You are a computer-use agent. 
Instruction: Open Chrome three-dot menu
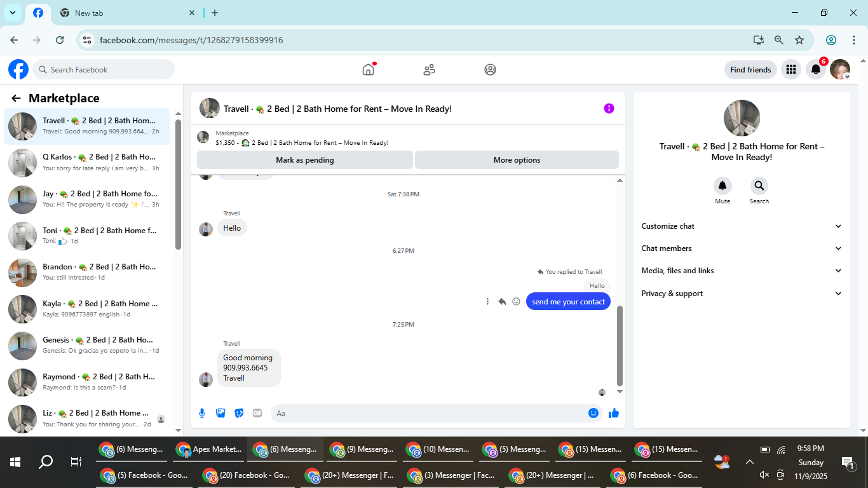(x=854, y=40)
